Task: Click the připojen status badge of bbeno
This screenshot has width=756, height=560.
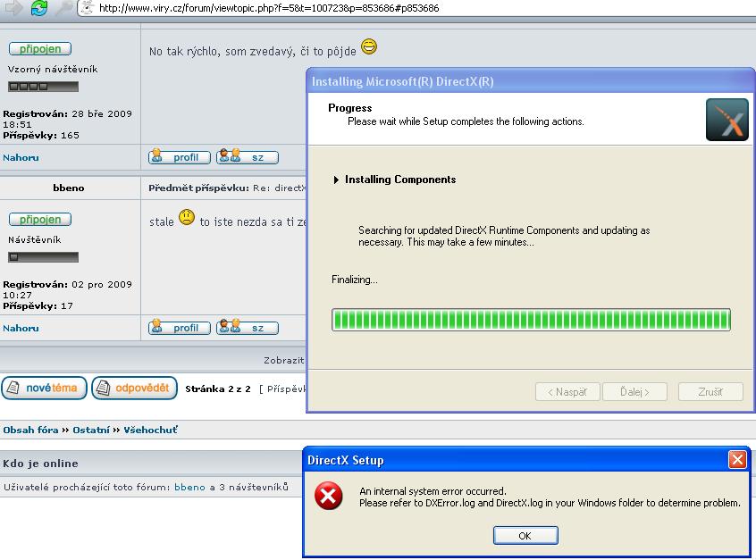Action: [40, 220]
